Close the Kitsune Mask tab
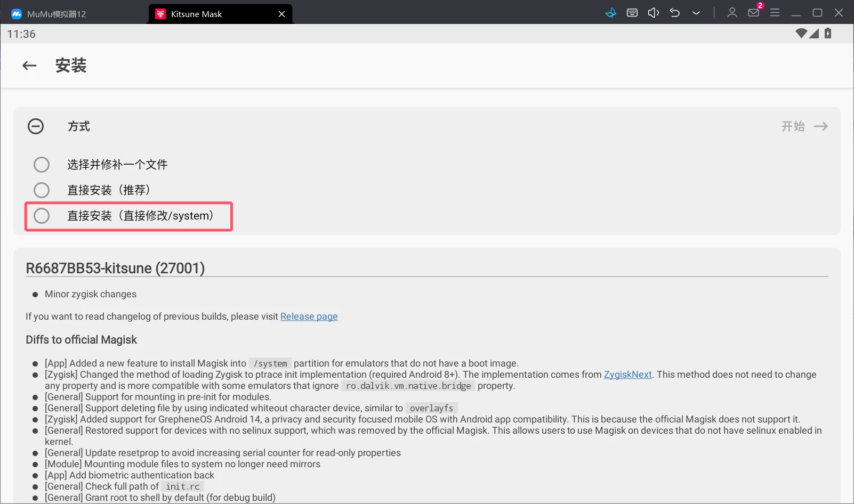Screen dimensions: 854x504 tap(281, 14)
